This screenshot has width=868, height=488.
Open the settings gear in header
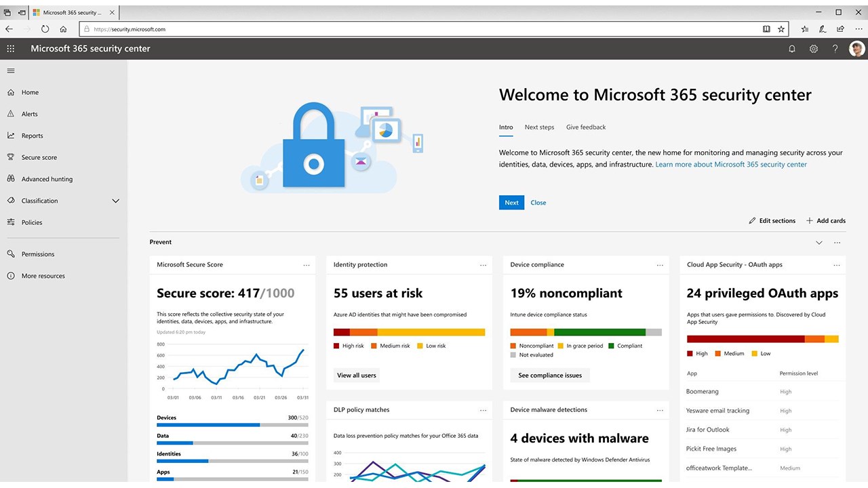[814, 49]
